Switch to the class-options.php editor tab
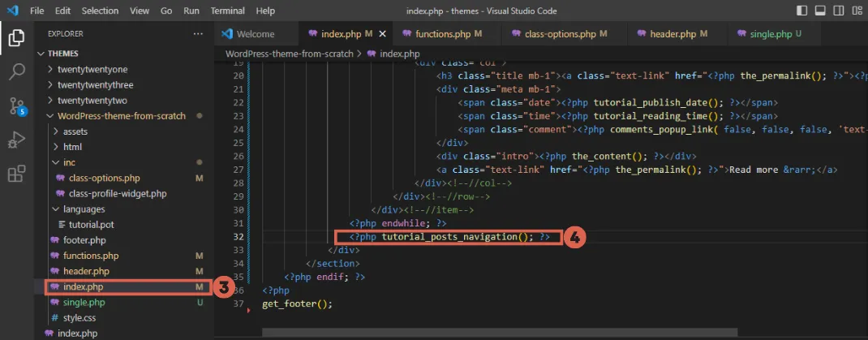The width and height of the screenshot is (868, 340). tap(565, 34)
